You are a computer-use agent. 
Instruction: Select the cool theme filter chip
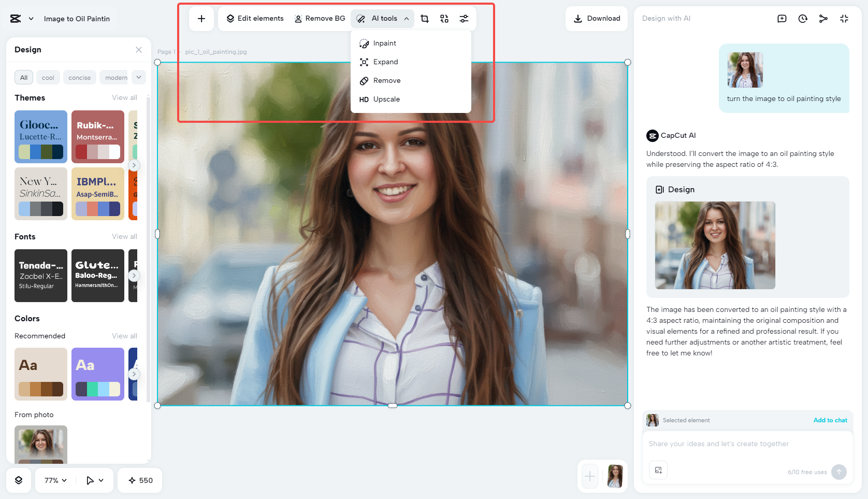point(48,77)
